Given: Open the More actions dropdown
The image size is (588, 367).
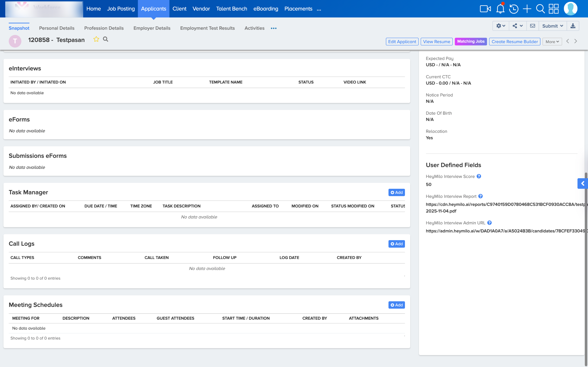Looking at the screenshot, I should tap(552, 42).
